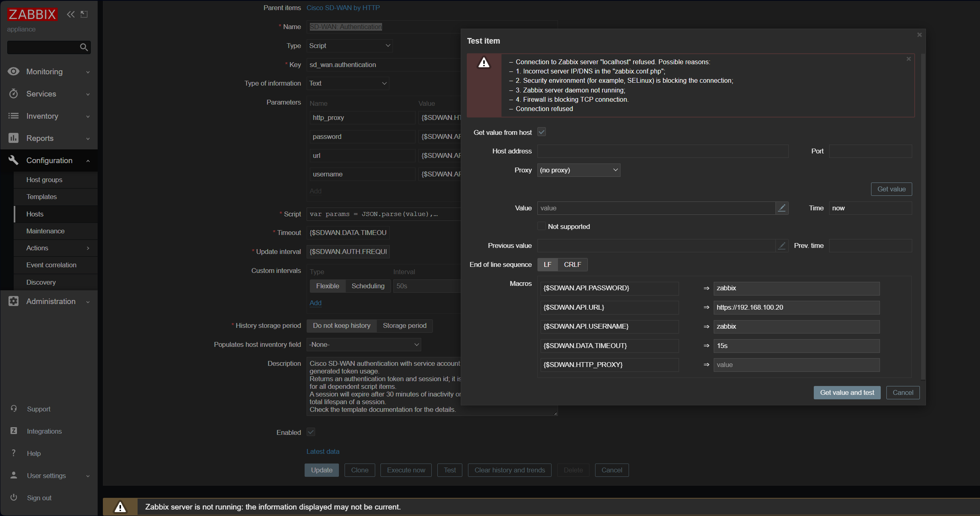This screenshot has width=980, height=516.
Task: Open Hosts menu item
Action: tap(56, 214)
